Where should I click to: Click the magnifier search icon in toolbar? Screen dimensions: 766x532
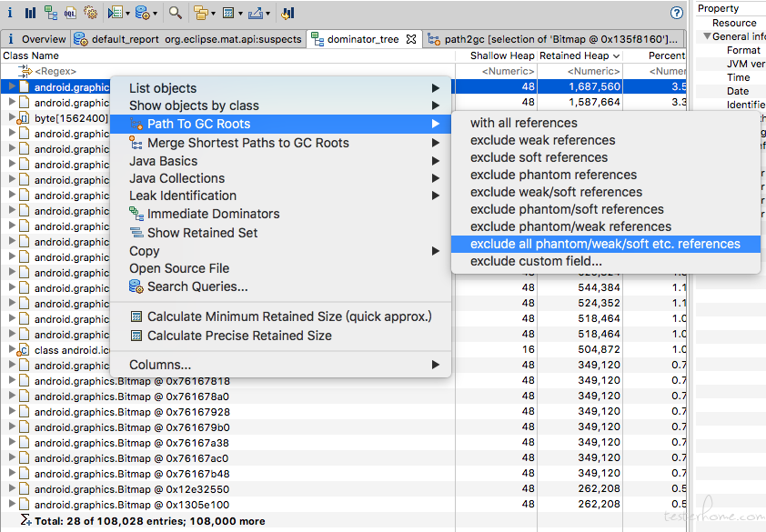(175, 13)
